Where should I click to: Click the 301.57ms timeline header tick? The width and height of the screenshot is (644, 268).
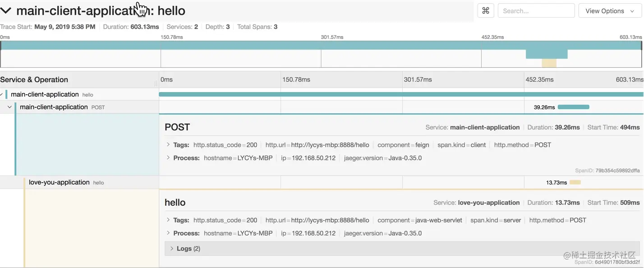[418, 79]
